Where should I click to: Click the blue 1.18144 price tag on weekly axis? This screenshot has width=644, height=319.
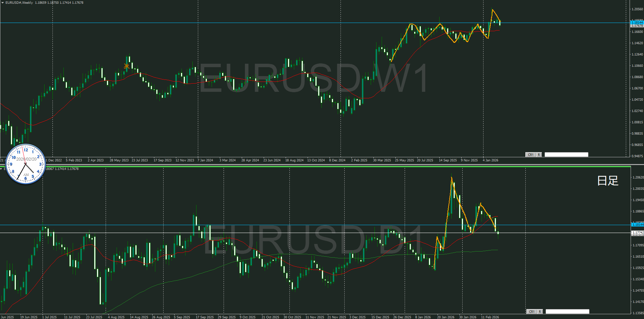pyautogui.click(x=637, y=23)
